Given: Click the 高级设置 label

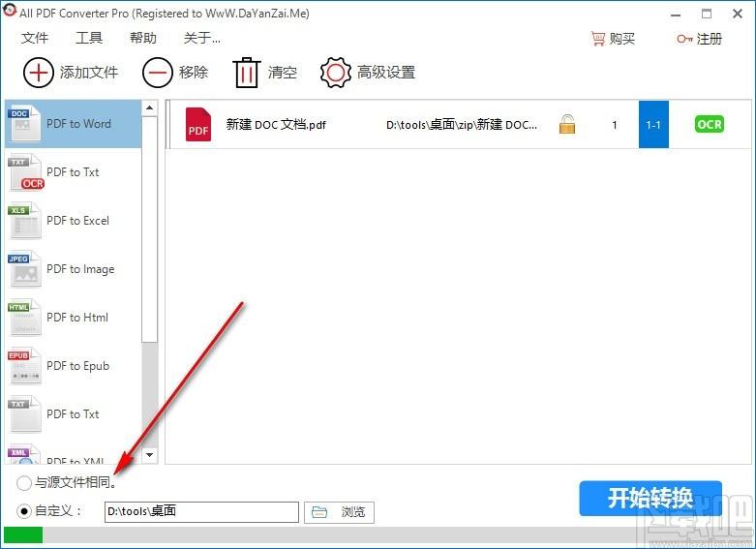Looking at the screenshot, I should 386,73.
